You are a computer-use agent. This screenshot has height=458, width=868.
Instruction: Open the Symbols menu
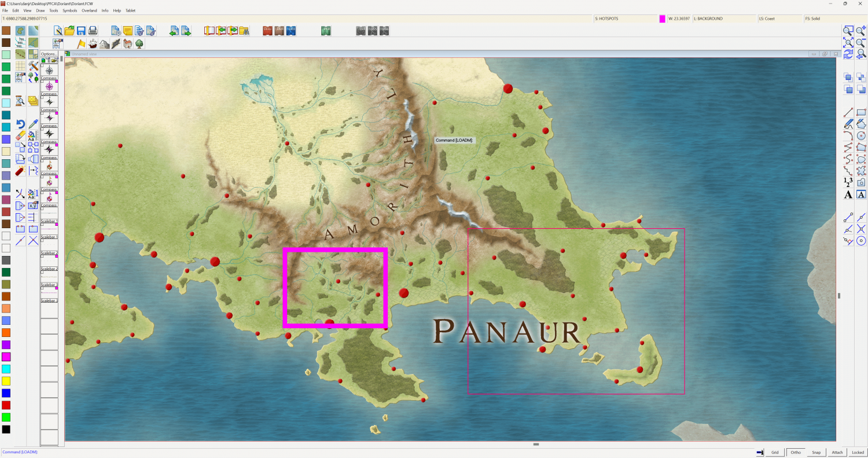69,10
